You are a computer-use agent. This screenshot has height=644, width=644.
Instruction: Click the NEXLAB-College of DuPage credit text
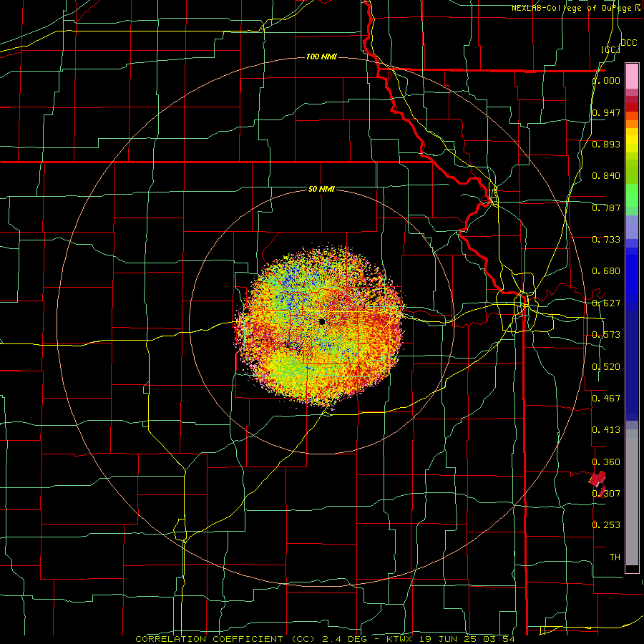pos(577,8)
